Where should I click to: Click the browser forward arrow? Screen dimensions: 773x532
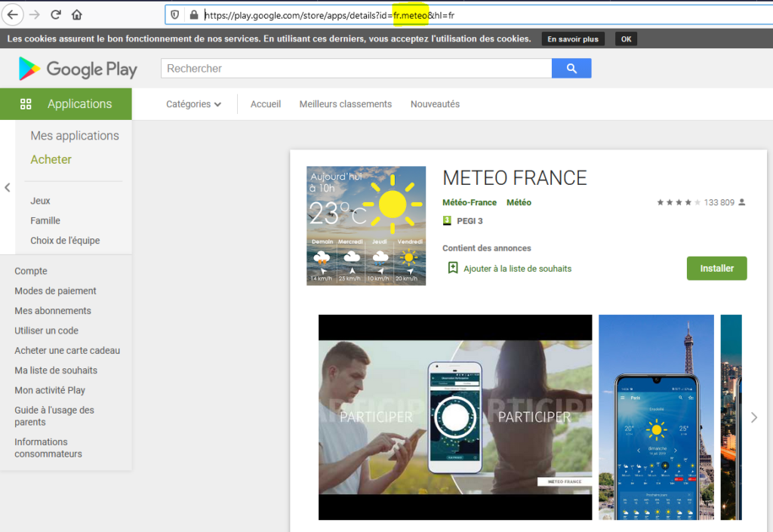35,15
